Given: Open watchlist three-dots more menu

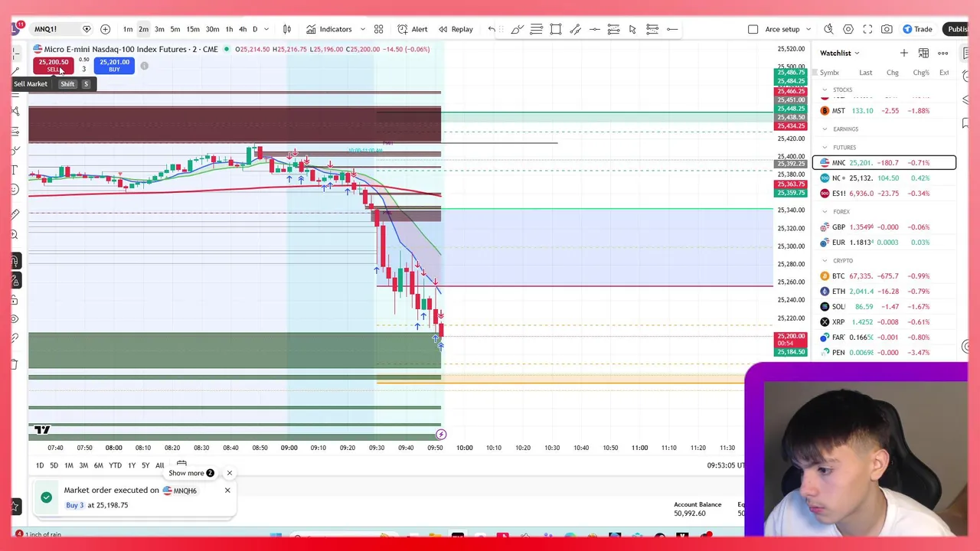Looking at the screenshot, I should pos(943,53).
